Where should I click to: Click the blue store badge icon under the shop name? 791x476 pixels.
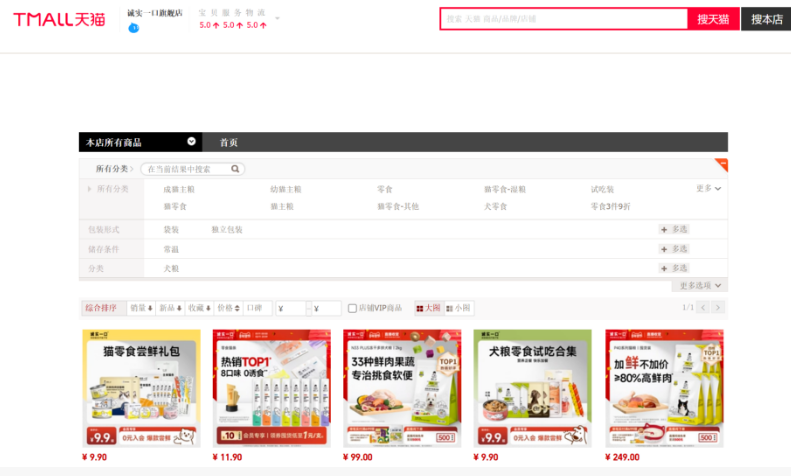[x=134, y=28]
